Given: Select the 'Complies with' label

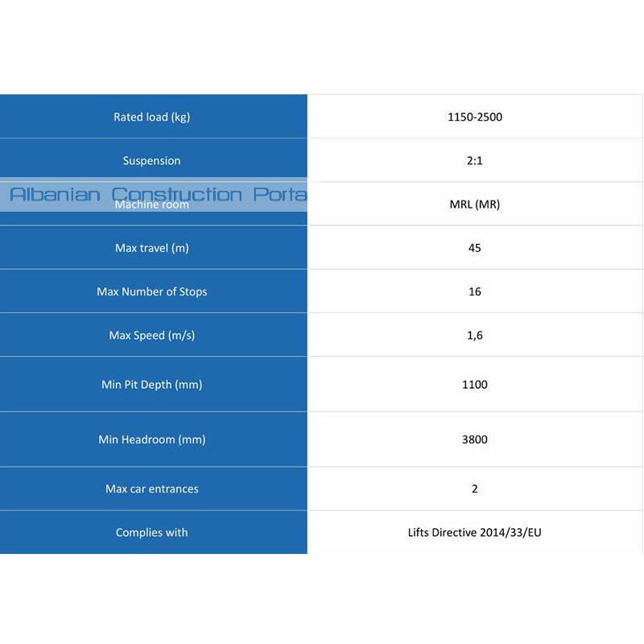Looking at the screenshot, I should pyautogui.click(x=151, y=532).
